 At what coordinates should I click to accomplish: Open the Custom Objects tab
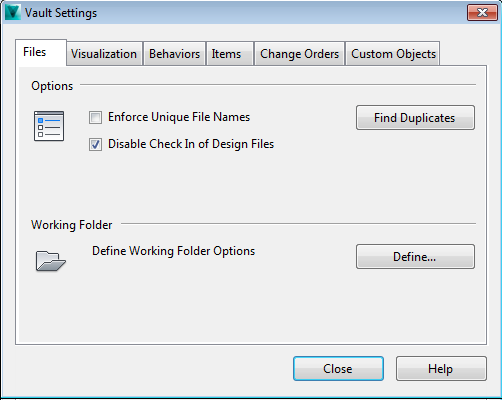393,54
